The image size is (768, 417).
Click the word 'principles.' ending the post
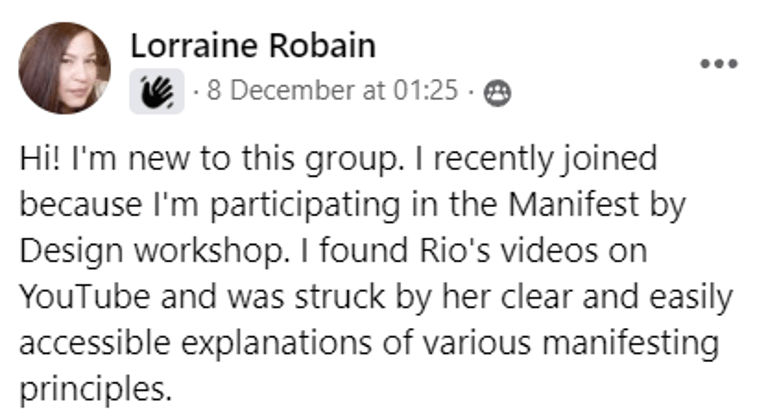tap(96, 390)
